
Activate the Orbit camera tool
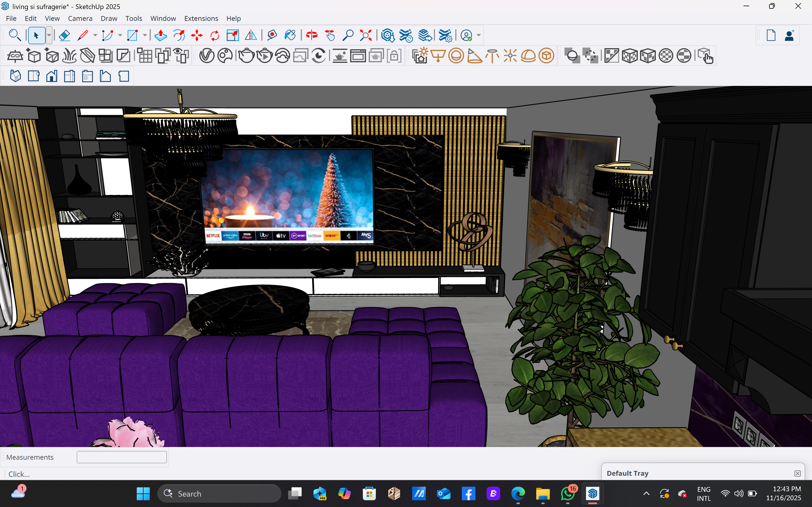tap(312, 35)
